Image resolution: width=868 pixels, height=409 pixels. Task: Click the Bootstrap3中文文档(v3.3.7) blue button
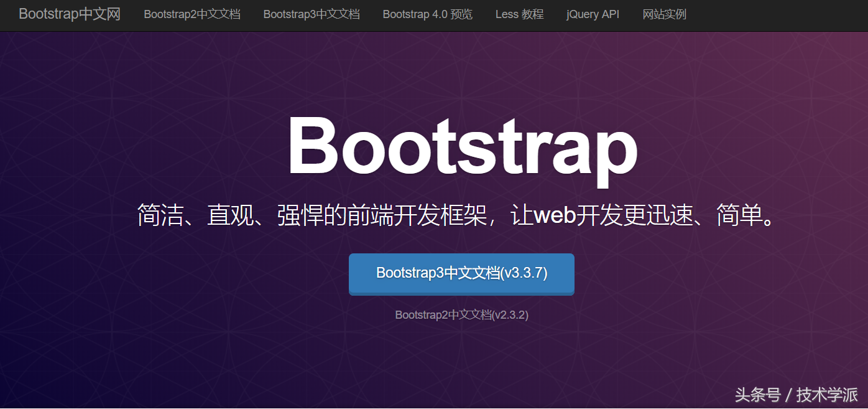coord(461,274)
